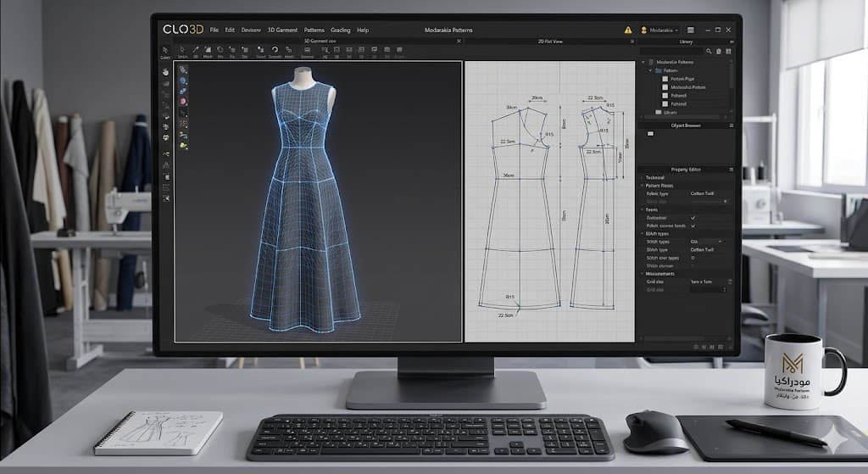Click the Property Editor horizontal scrollbar

(x=674, y=338)
